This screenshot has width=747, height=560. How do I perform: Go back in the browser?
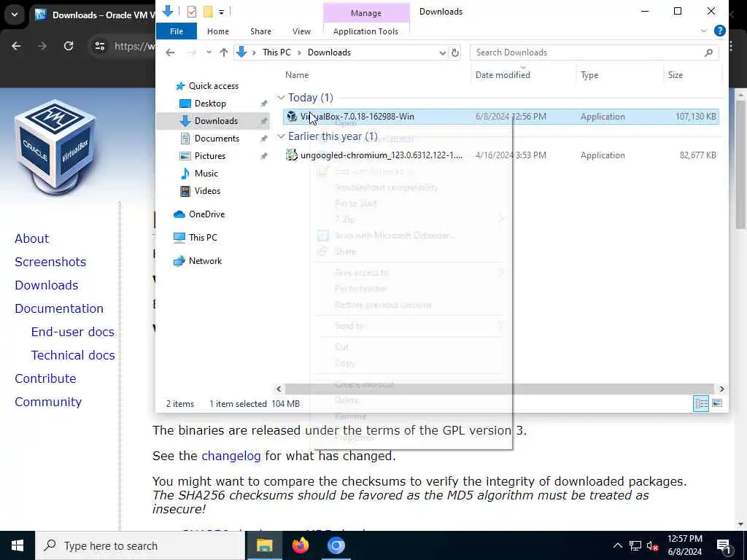(x=16, y=46)
